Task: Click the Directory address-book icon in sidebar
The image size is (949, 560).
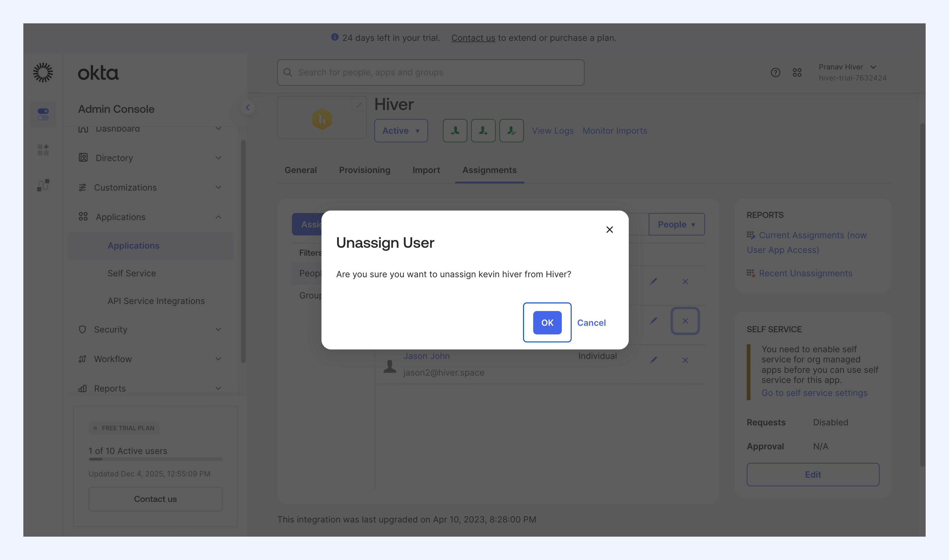Action: [x=83, y=158]
